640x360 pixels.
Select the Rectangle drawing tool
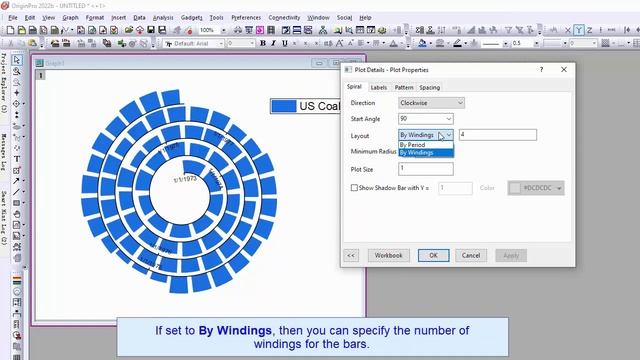coord(16,203)
